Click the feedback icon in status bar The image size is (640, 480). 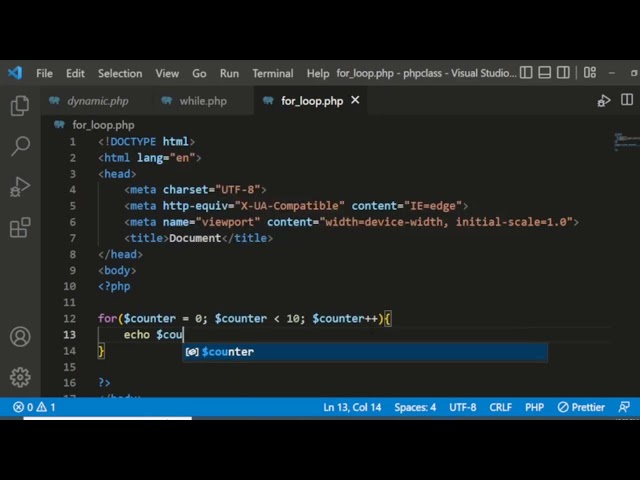click(x=624, y=407)
